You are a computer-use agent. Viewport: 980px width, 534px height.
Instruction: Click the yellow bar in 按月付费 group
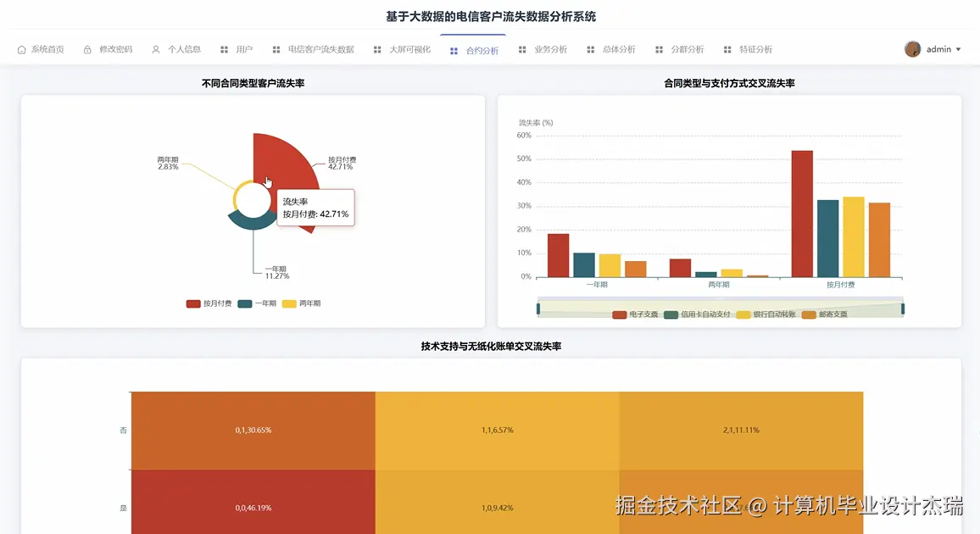854,236
